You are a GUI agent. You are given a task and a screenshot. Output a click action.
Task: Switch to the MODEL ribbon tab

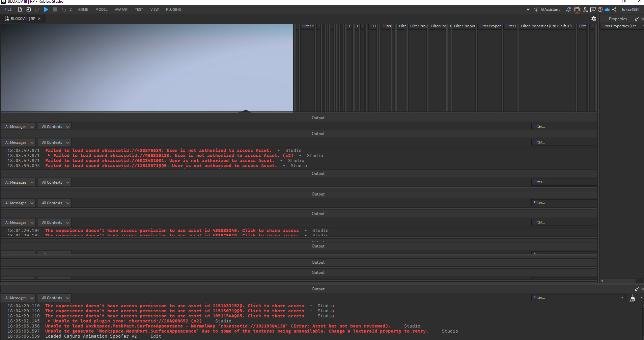101,9
